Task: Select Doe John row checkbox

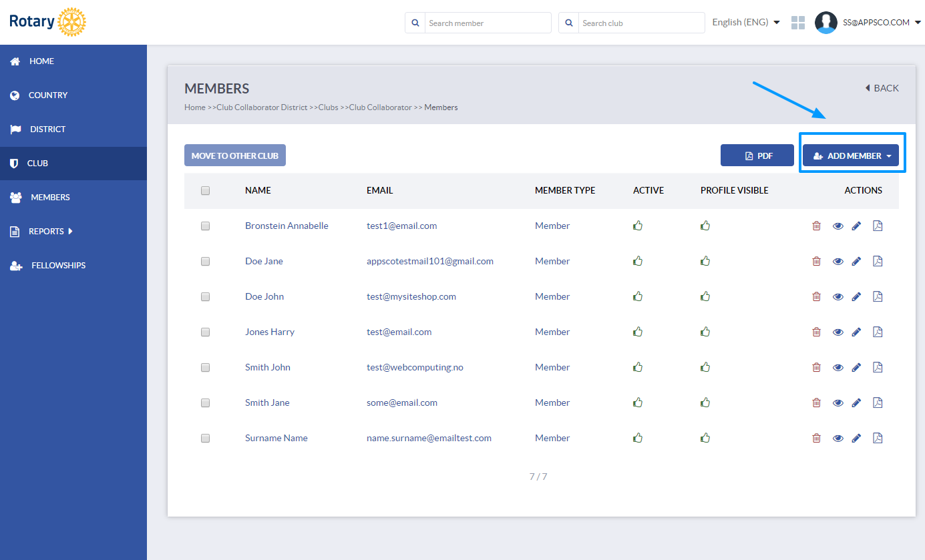Action: tap(205, 296)
